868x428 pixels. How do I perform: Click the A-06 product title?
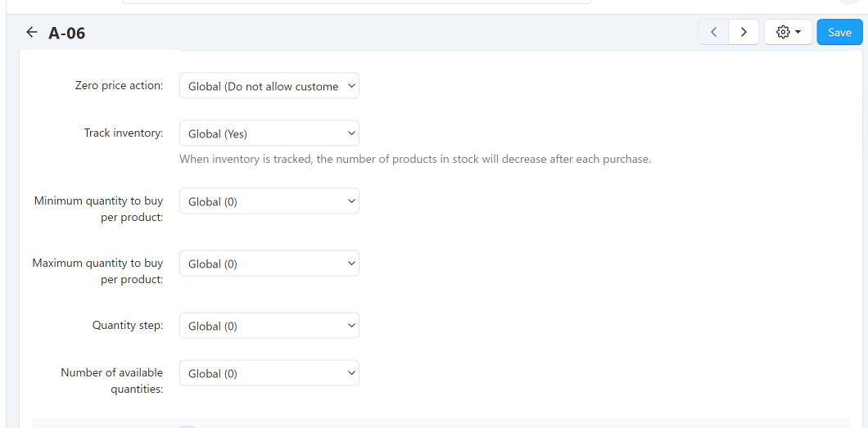tap(67, 34)
